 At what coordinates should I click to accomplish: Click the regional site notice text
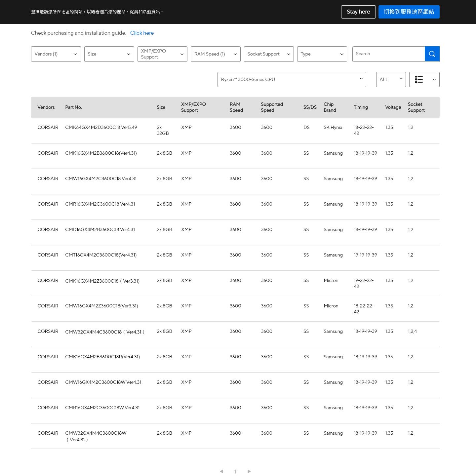pos(97,12)
